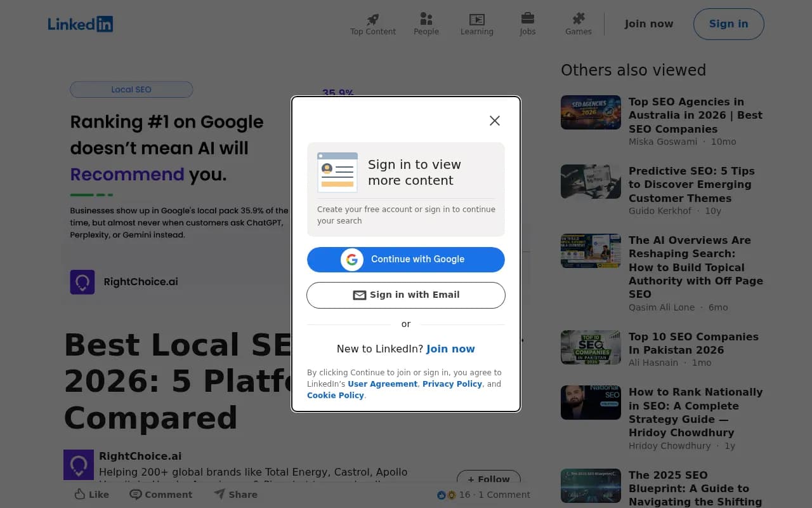Choose Sign in with Email
Image resolution: width=812 pixels, height=508 pixels.
[406, 295]
